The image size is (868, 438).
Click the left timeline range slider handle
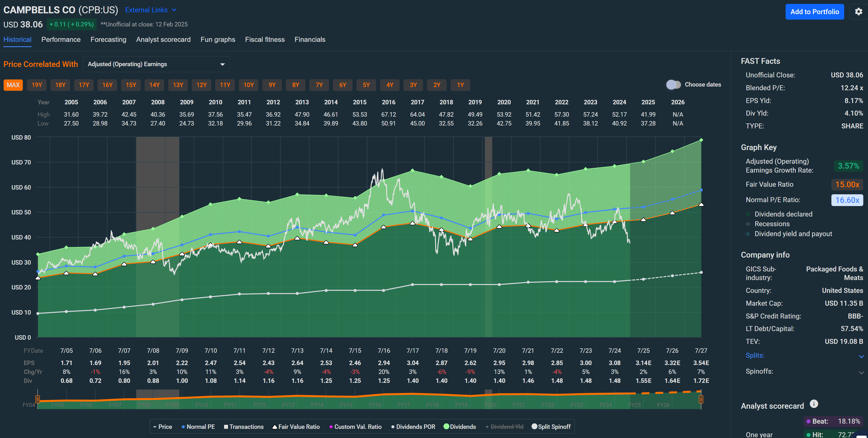pyautogui.click(x=37, y=399)
